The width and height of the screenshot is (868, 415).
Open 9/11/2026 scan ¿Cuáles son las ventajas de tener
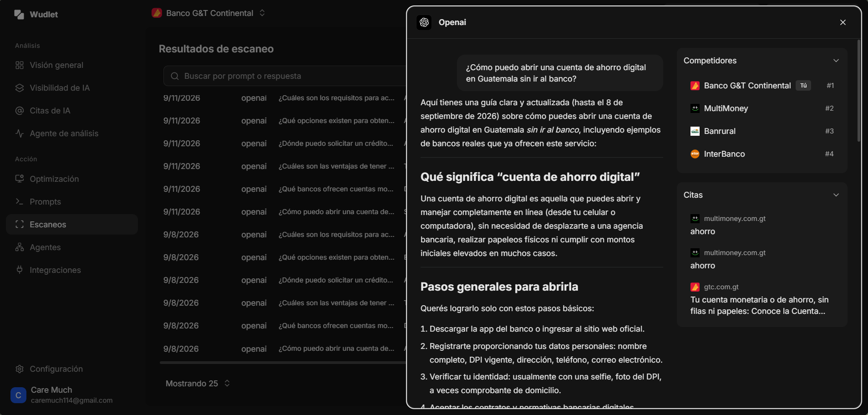[283, 166]
